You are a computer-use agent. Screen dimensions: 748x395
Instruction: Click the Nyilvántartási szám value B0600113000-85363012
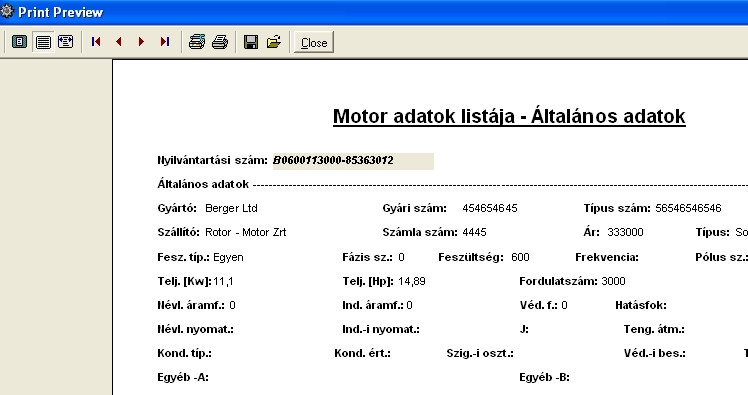[x=353, y=161]
